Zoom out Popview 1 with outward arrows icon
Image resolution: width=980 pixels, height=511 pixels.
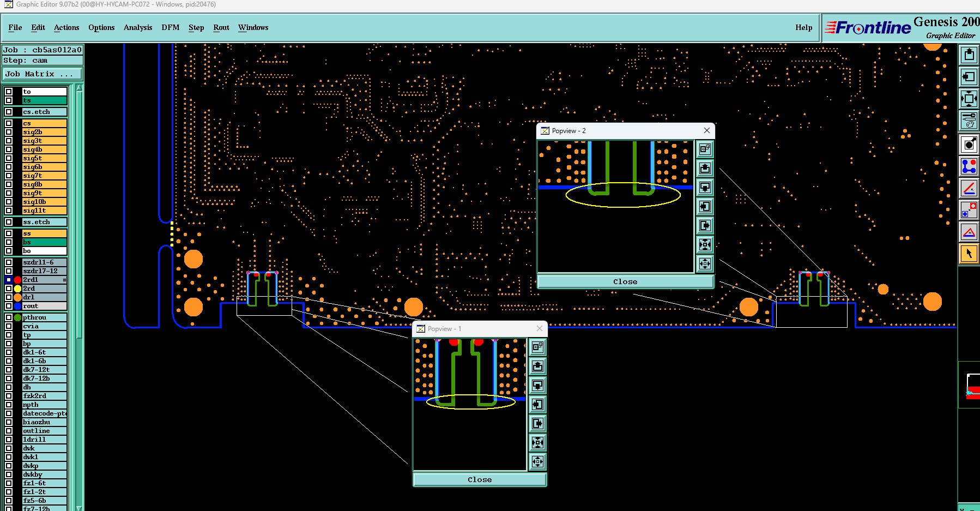click(537, 461)
